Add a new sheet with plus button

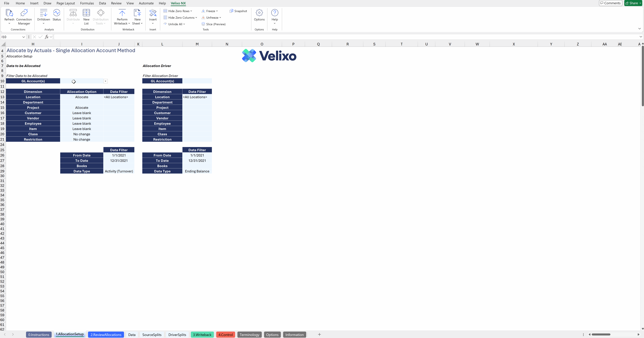[x=319, y=334]
